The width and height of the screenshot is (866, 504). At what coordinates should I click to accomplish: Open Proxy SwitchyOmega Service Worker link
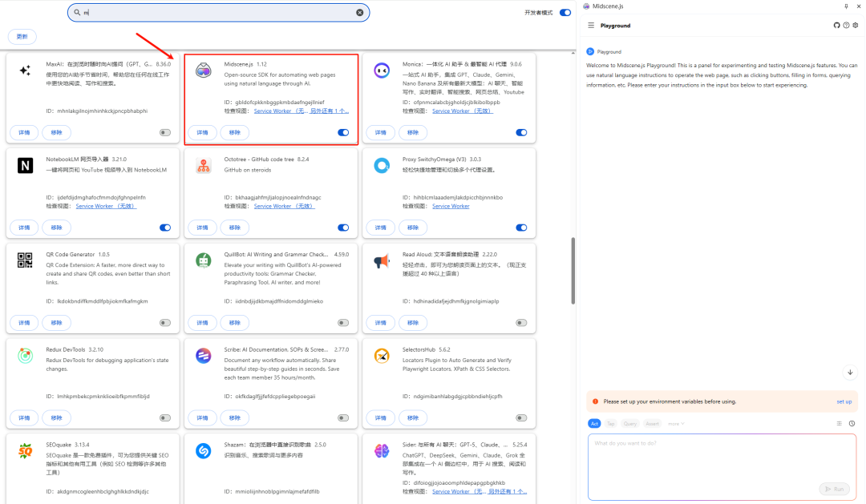click(x=451, y=206)
